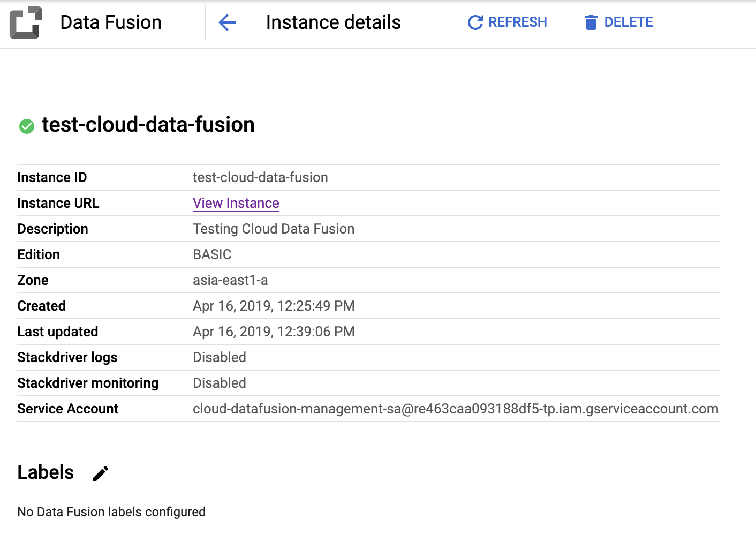
Task: Click the BASIC edition value
Action: click(x=212, y=254)
